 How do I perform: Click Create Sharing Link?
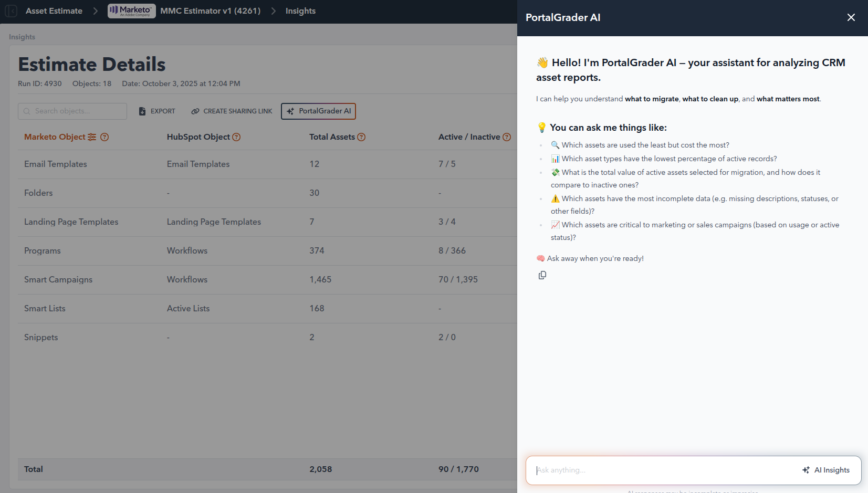232,111
